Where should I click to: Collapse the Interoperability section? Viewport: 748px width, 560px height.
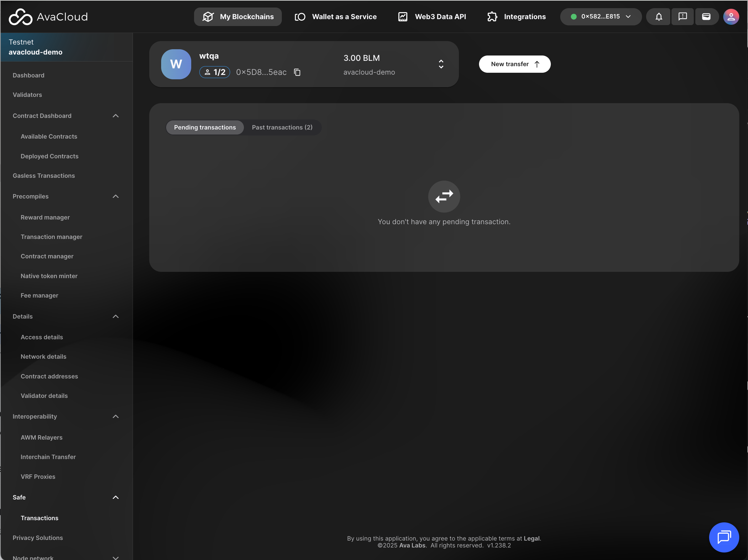pos(115,416)
